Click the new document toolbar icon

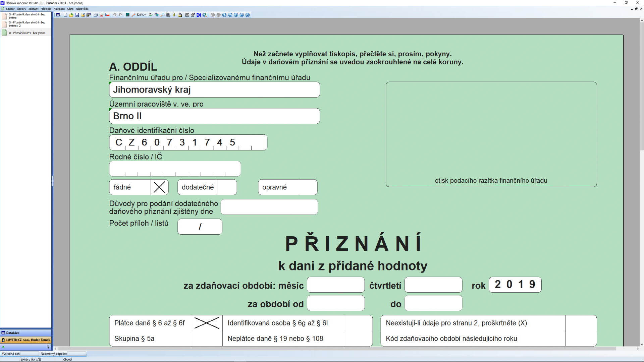click(65, 15)
